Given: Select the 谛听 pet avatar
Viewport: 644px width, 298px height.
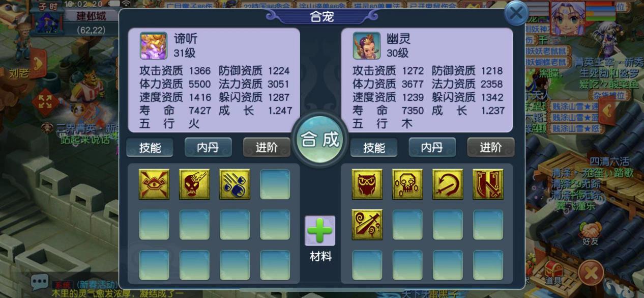Looking at the screenshot, I should click(x=154, y=46).
